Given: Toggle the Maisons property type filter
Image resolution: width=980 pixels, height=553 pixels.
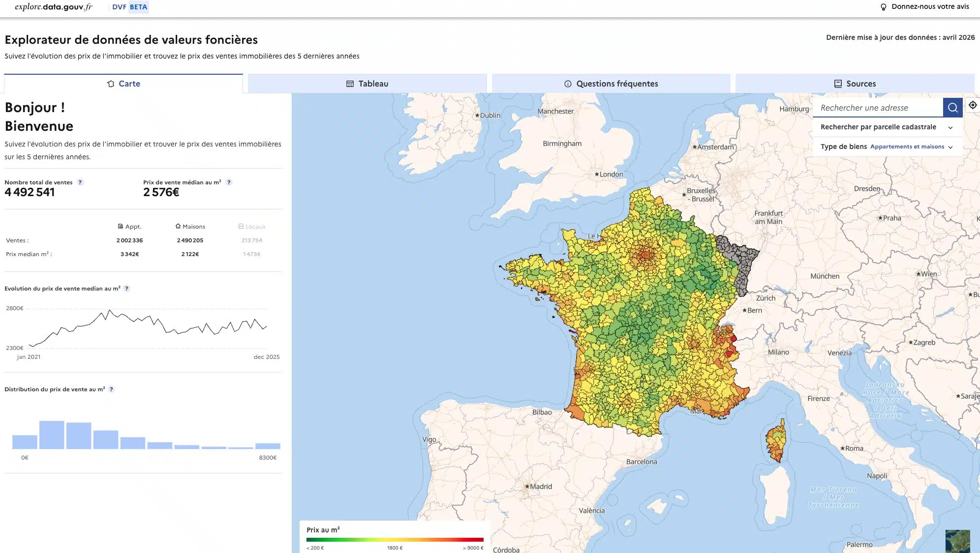Looking at the screenshot, I should point(190,227).
